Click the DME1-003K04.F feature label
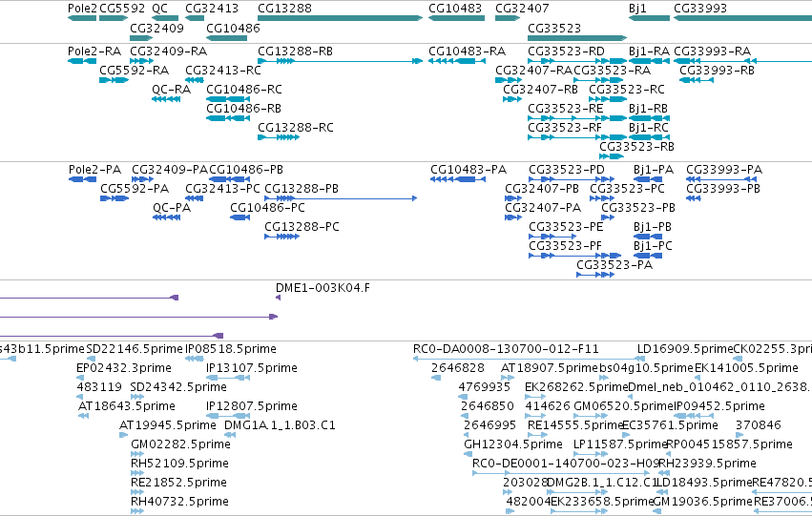812x516 pixels. [323, 288]
